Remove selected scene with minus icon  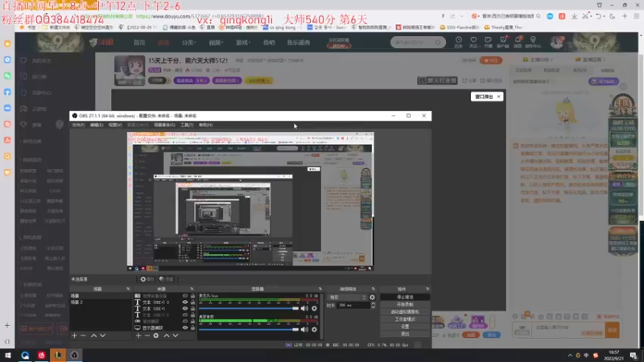[84, 335]
